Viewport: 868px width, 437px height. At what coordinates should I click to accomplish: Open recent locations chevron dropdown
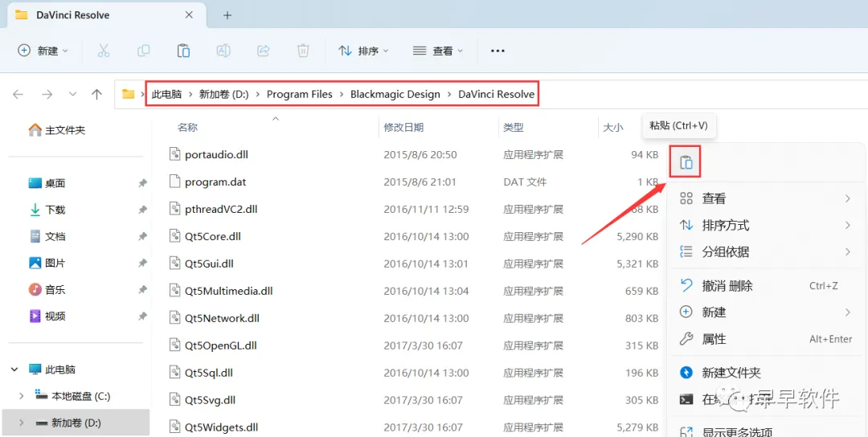pyautogui.click(x=72, y=95)
